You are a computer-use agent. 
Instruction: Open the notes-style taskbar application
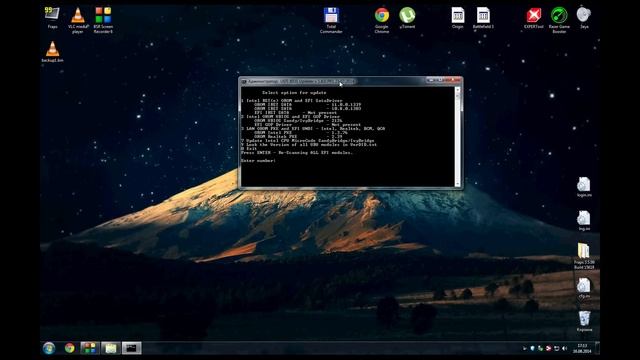click(x=110, y=348)
